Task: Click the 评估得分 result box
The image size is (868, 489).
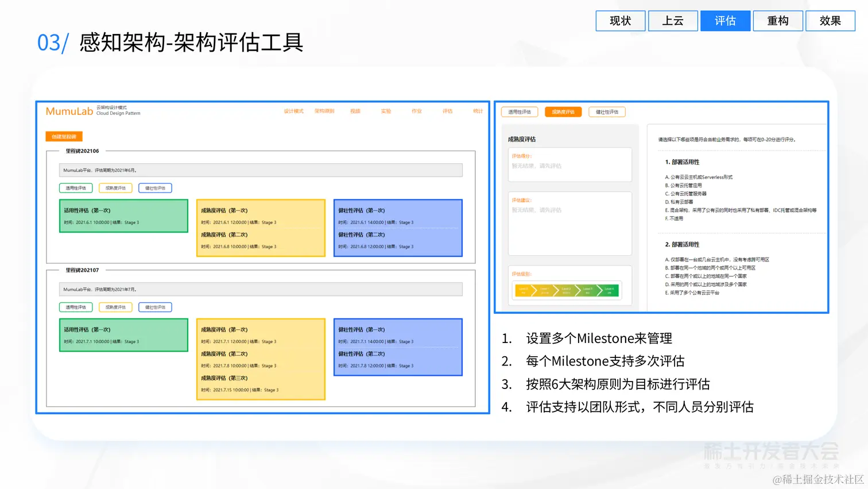Action: coord(570,165)
